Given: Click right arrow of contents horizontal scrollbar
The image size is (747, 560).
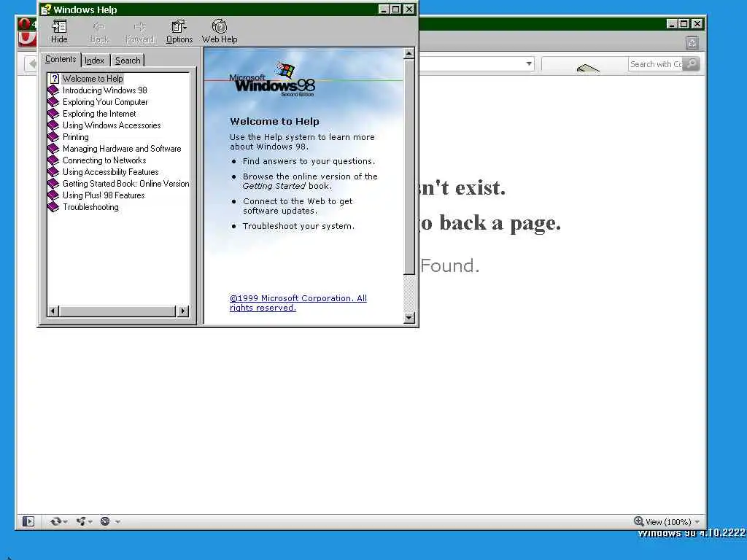Looking at the screenshot, I should (183, 311).
